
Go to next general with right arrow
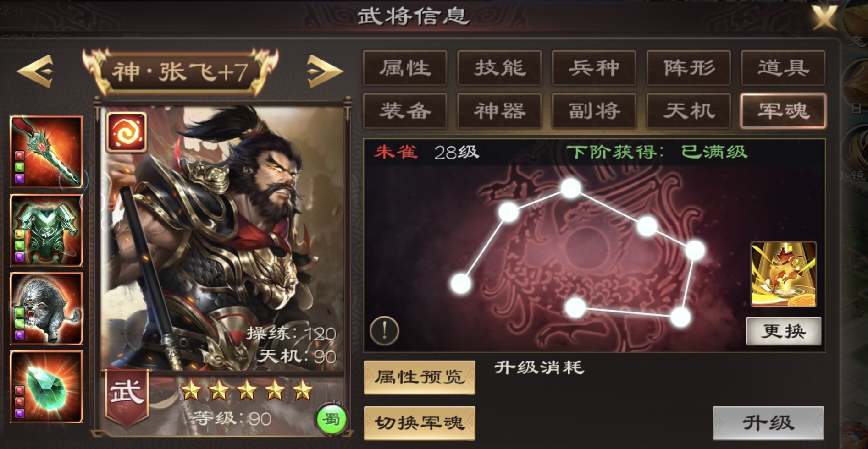point(324,71)
